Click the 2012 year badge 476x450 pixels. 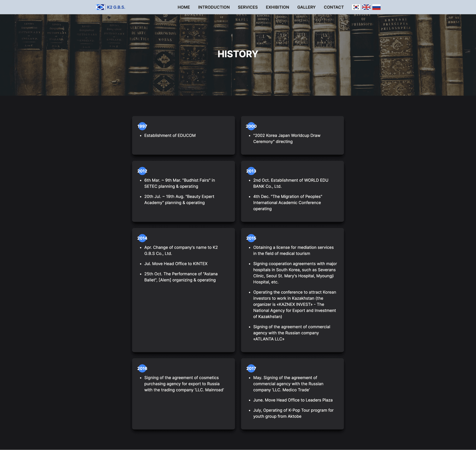click(142, 171)
